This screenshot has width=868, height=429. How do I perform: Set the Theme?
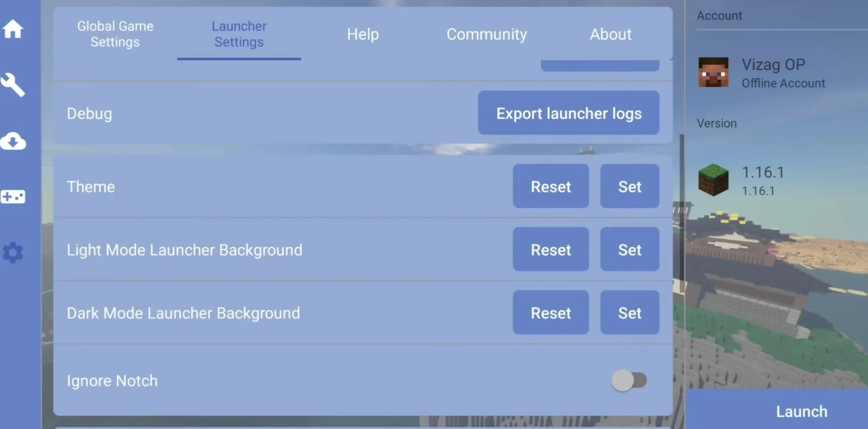click(x=630, y=186)
